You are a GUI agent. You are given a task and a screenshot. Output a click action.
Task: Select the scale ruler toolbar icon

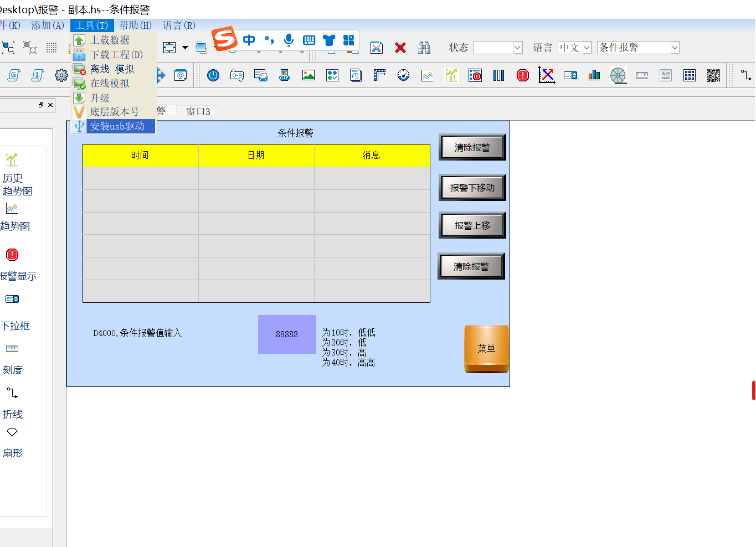tap(642, 75)
